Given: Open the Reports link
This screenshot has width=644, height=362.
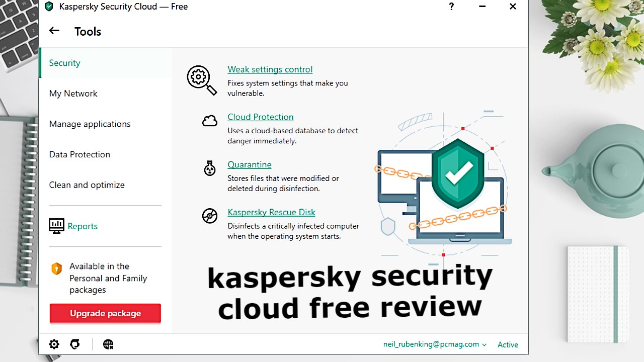Looking at the screenshot, I should click(83, 226).
